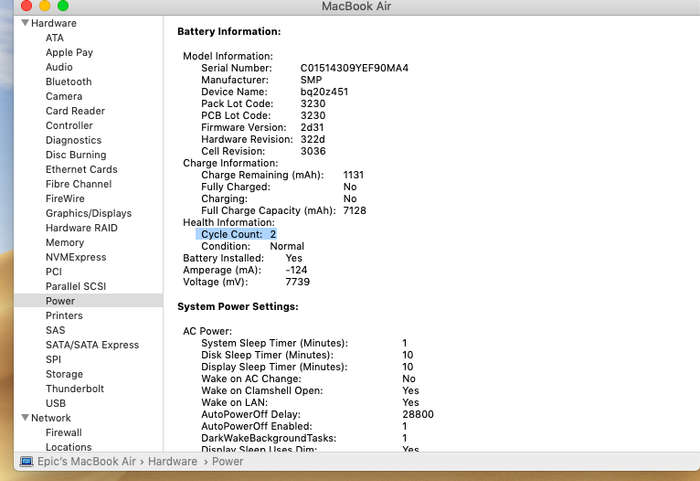Image resolution: width=700 pixels, height=481 pixels.
Task: Open Card Reader details
Action: (75, 111)
